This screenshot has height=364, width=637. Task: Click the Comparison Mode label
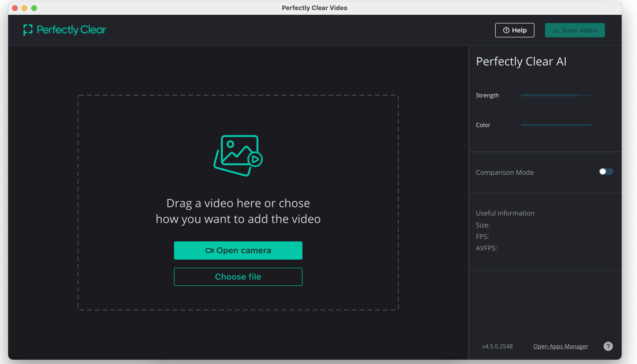pyautogui.click(x=504, y=172)
